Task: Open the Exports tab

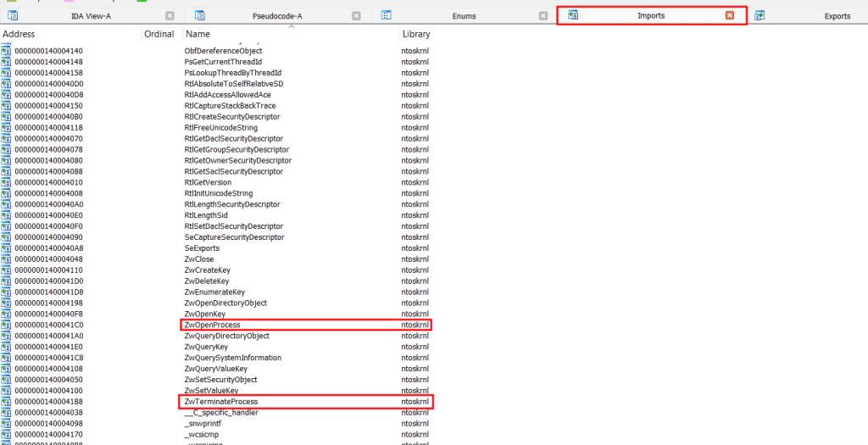Action: click(837, 15)
